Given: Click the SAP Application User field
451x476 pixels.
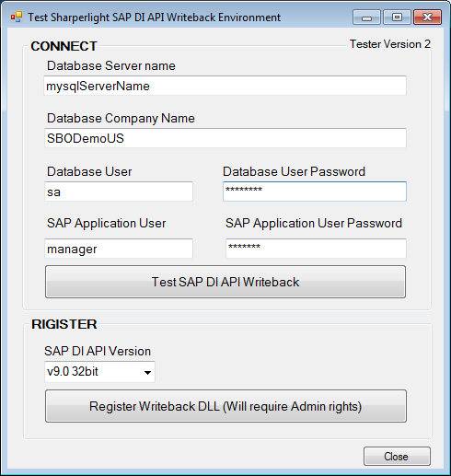Looking at the screenshot, I should (119, 249).
